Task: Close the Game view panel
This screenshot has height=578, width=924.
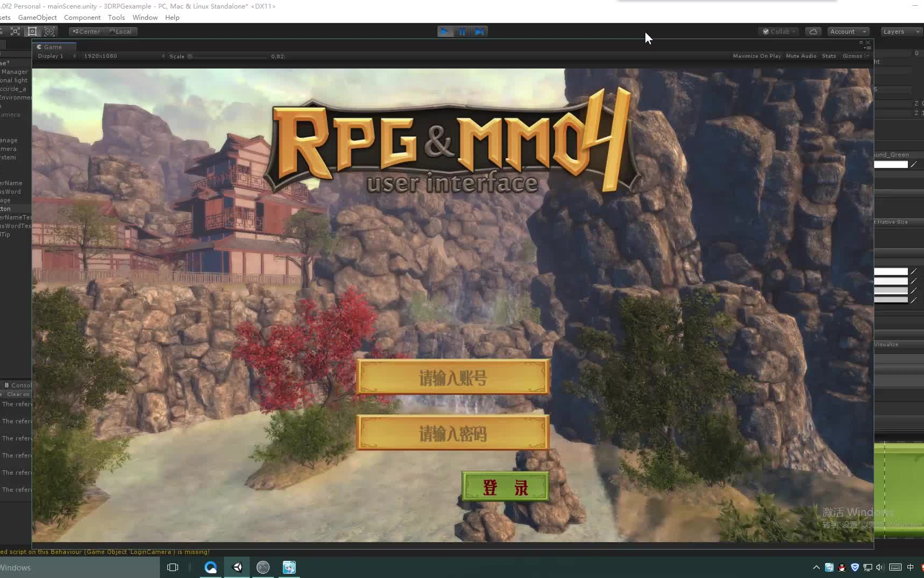Action: point(868,42)
